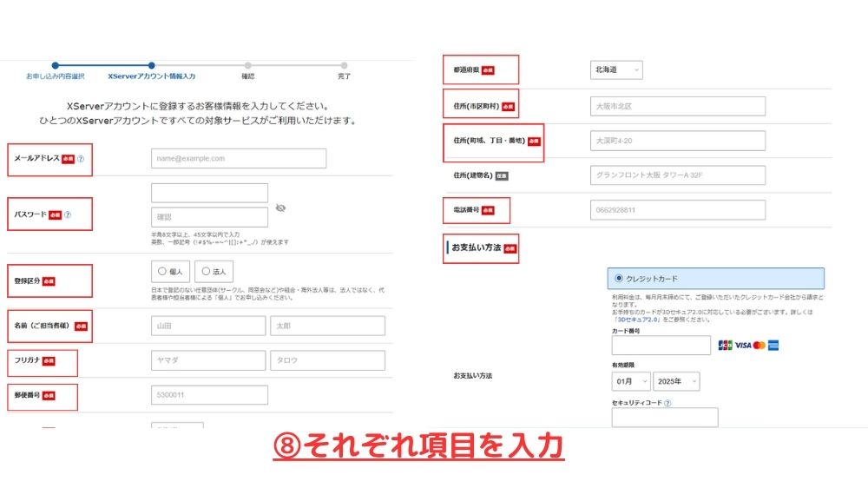Image resolution: width=868 pixels, height=488 pixels.
Task: Click the 住所(建物名) label
Action: pyautogui.click(x=473, y=175)
